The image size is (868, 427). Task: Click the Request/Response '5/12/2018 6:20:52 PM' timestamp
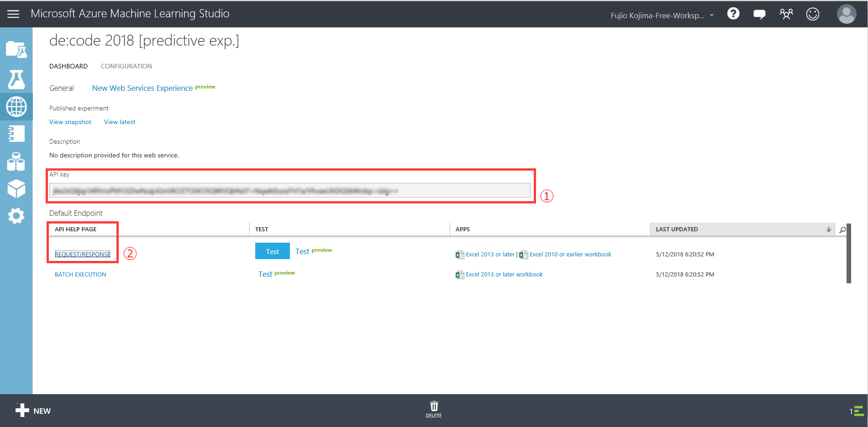(x=685, y=254)
